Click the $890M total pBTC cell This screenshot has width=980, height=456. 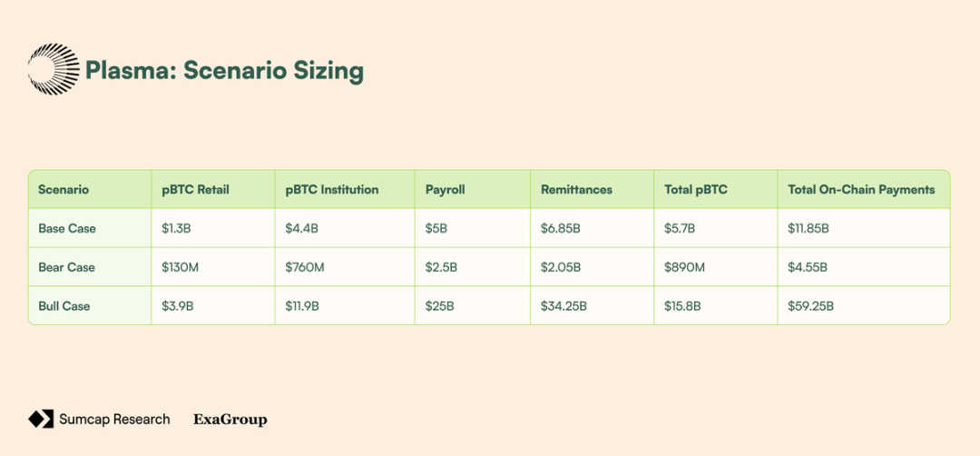684,267
